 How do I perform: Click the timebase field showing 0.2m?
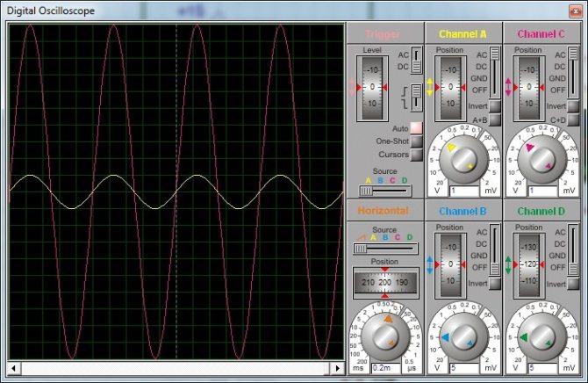tap(386, 368)
